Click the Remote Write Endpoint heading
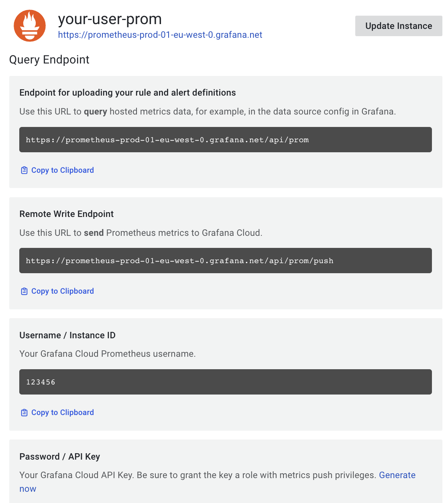The image size is (448, 503). click(66, 214)
